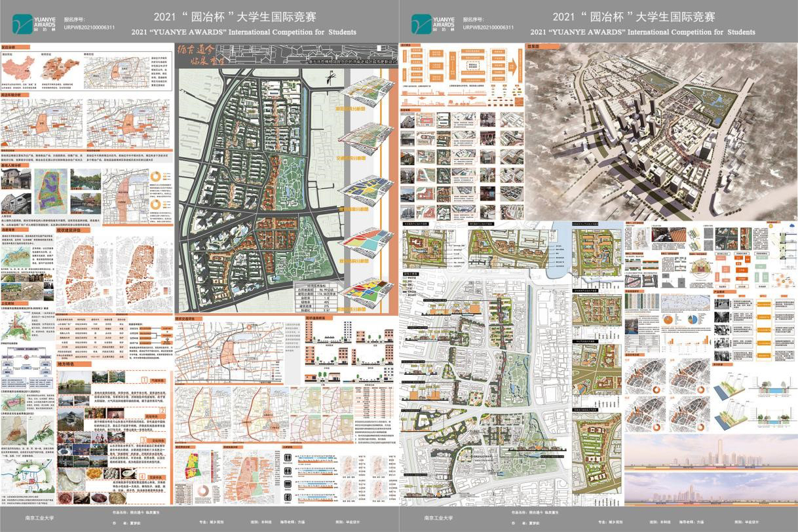Click the 现状建筑评估 section header
798x532 pixels.
pyautogui.click(x=72, y=231)
